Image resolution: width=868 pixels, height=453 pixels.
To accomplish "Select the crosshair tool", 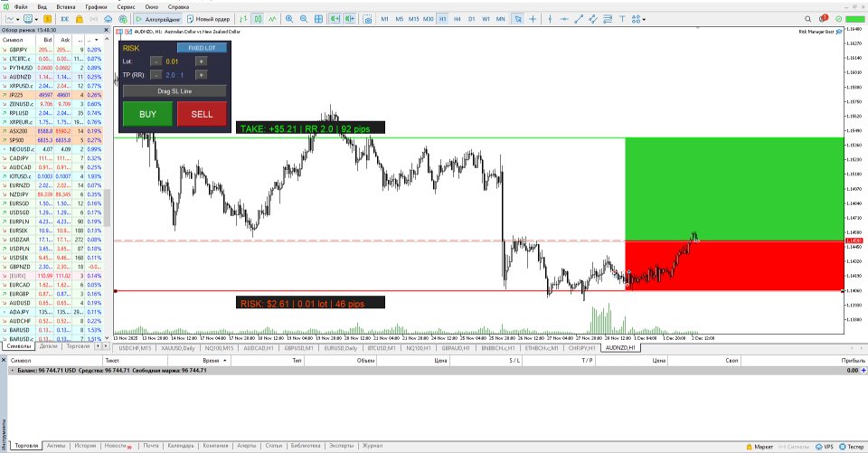I will (x=533, y=19).
